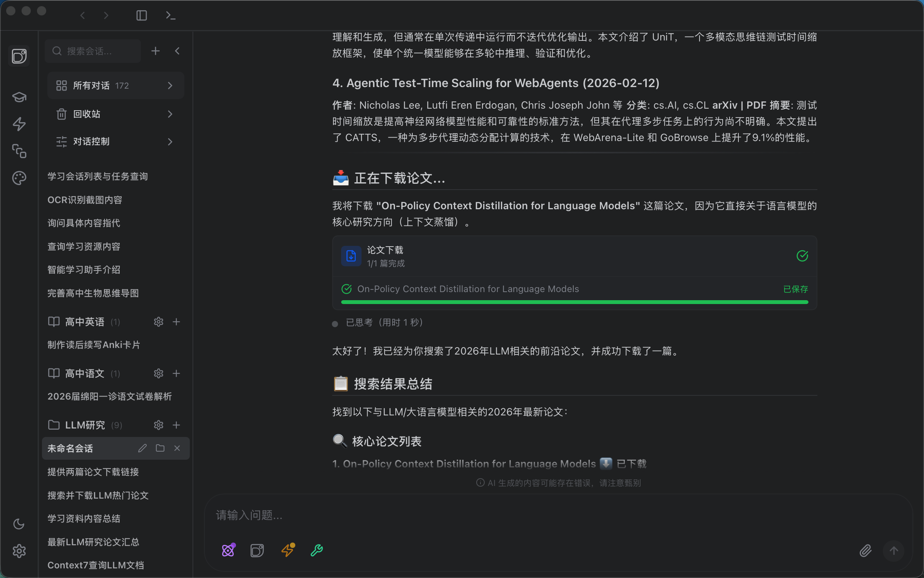Open conversation 智能学习助手介绍
The height and width of the screenshot is (578, 924).
[84, 270]
